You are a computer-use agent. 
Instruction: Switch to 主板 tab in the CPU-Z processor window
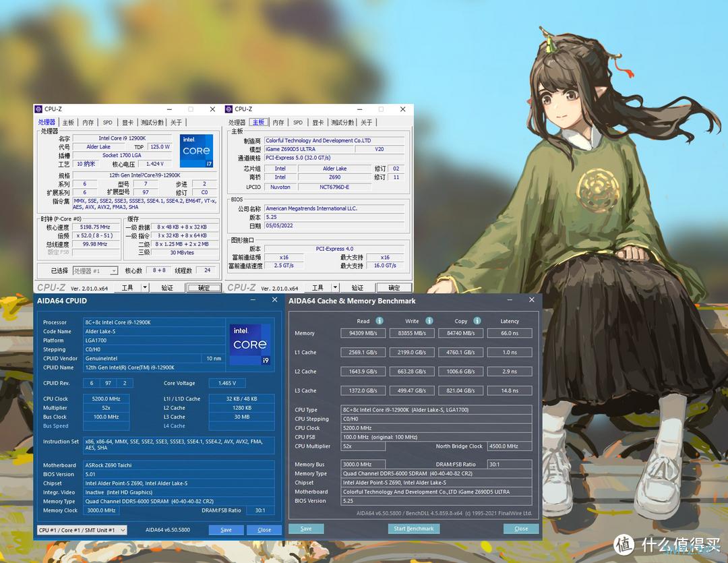pyautogui.click(x=68, y=122)
